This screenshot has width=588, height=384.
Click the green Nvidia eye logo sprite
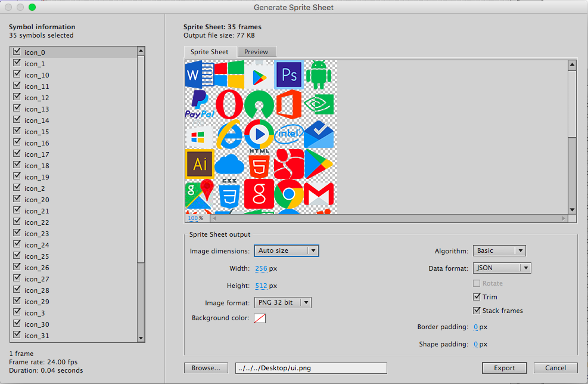tap(319, 104)
